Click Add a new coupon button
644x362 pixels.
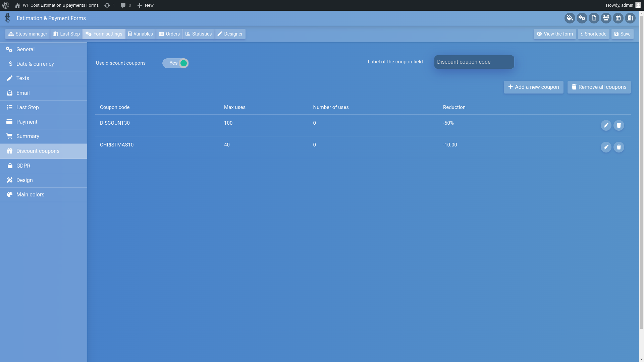[533, 87]
